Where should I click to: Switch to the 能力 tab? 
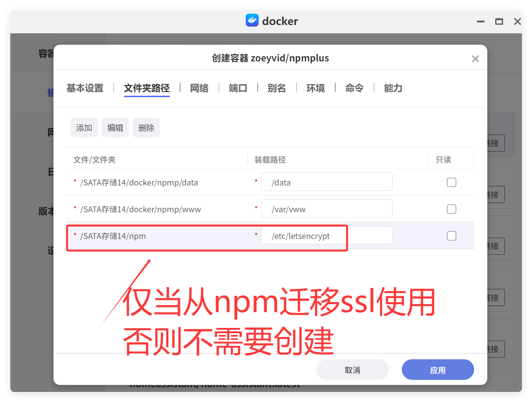coord(393,88)
